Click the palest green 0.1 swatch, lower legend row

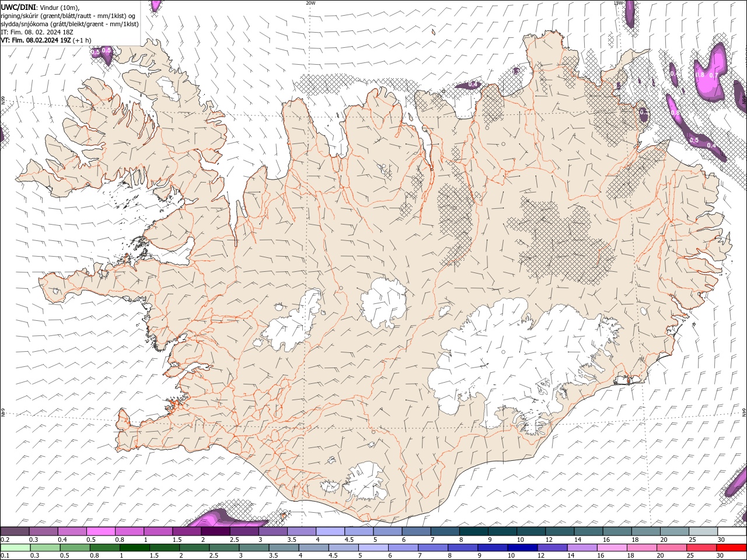15,548
